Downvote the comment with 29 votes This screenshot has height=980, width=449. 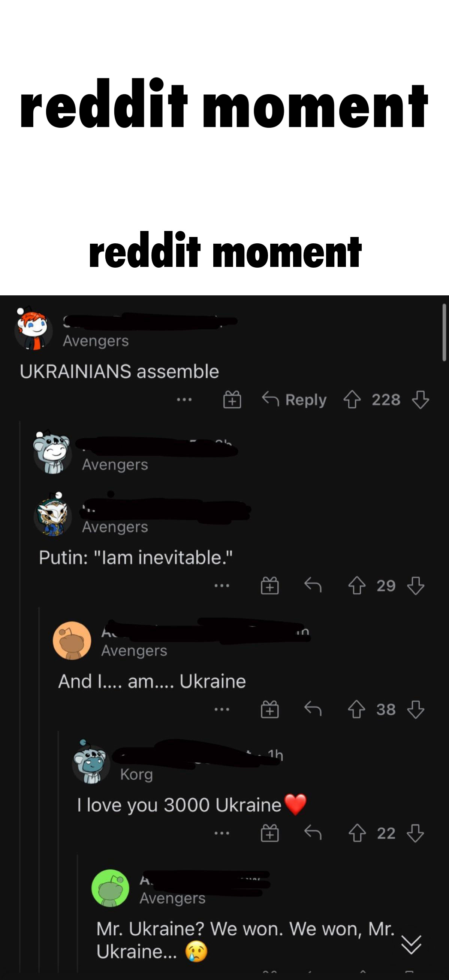(x=416, y=586)
